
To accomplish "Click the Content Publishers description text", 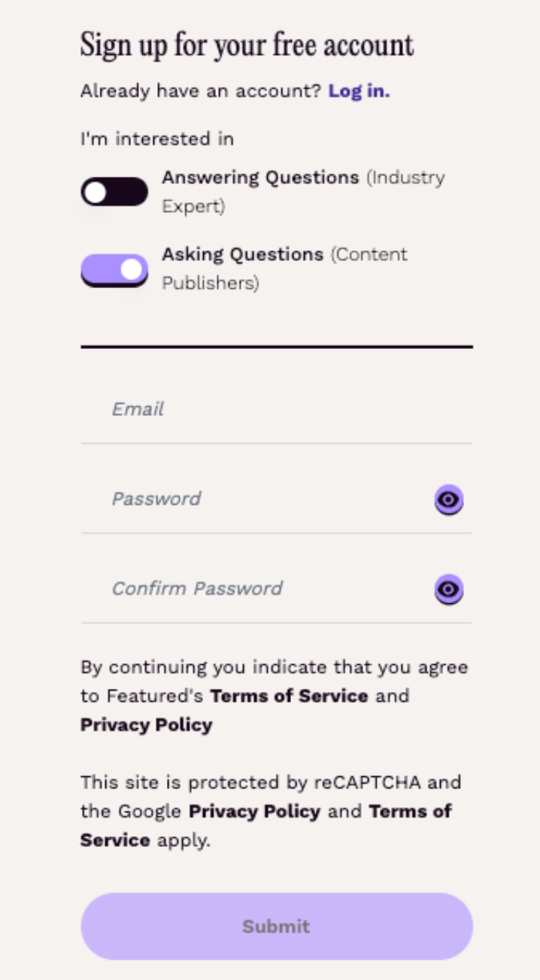I will [284, 269].
